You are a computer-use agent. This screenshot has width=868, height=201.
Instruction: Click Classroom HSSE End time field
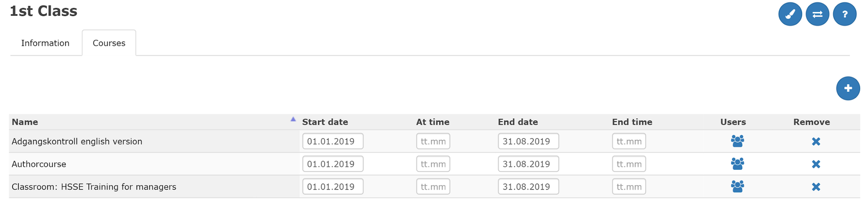tap(628, 187)
